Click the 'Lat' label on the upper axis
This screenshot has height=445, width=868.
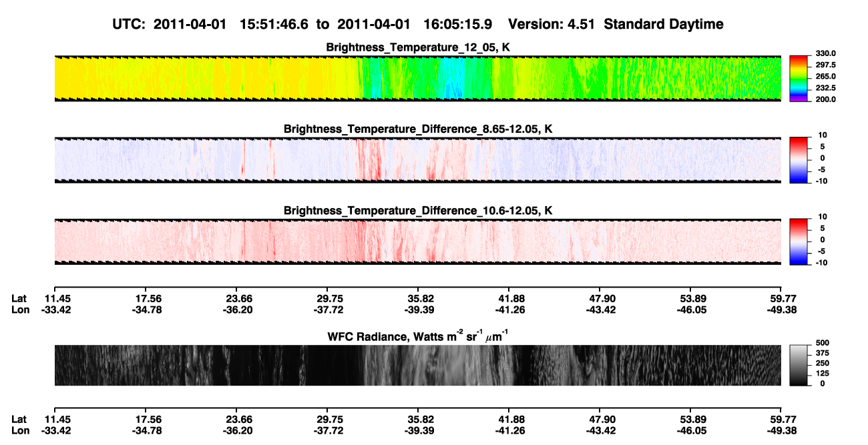click(x=19, y=298)
